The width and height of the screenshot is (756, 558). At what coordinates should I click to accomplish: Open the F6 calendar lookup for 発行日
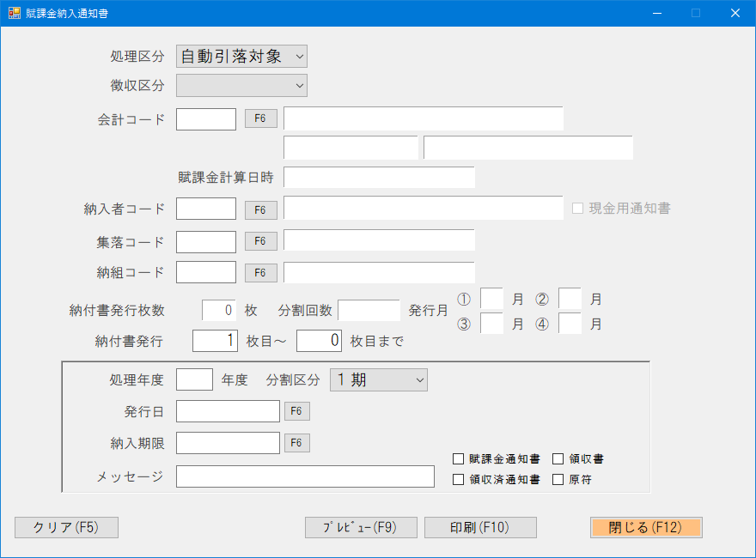(296, 411)
